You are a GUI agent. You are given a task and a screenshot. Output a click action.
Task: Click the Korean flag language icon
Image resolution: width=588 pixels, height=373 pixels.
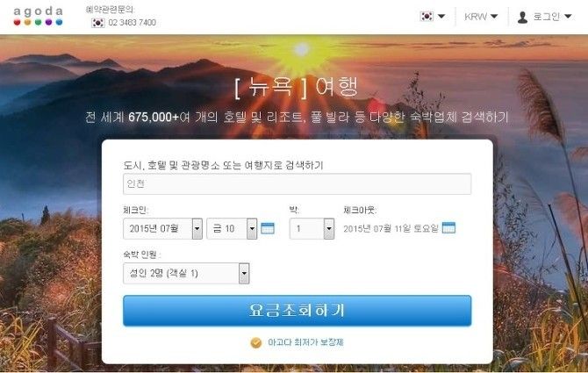[x=427, y=16]
